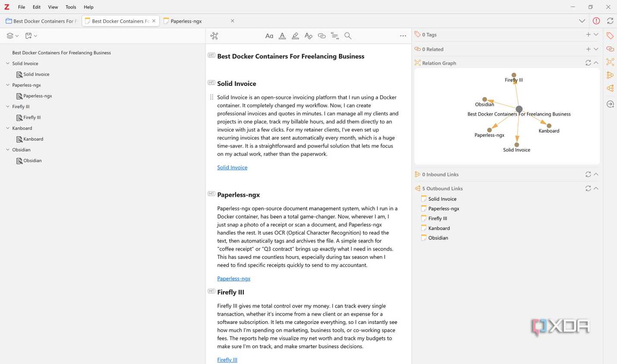Screen dimensions: 617x364
Task: Open the Tools menu
Action: pos(71,7)
